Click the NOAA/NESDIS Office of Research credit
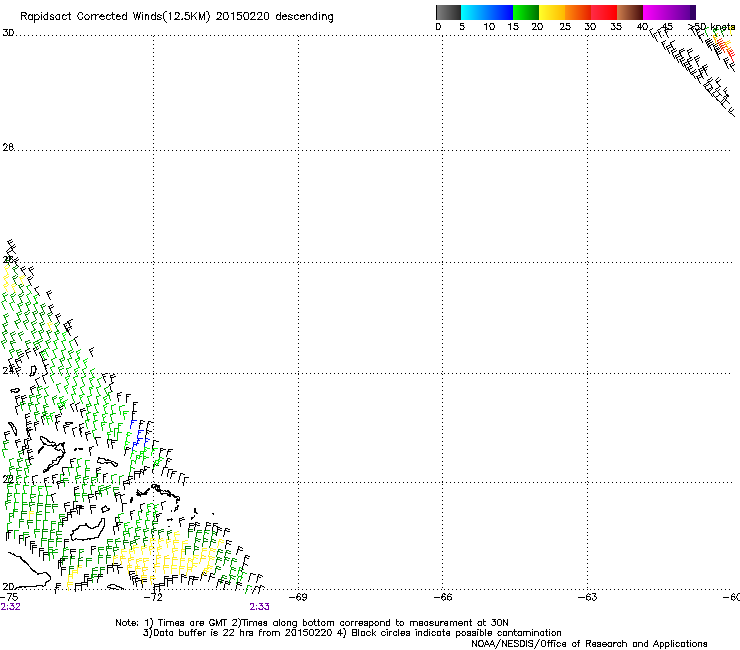 pyautogui.click(x=589, y=644)
